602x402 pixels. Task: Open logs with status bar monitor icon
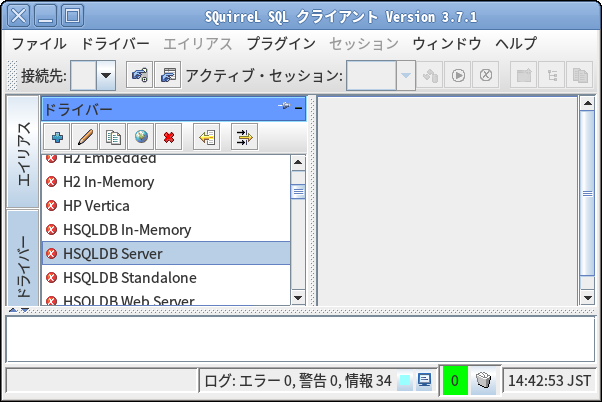[424, 381]
